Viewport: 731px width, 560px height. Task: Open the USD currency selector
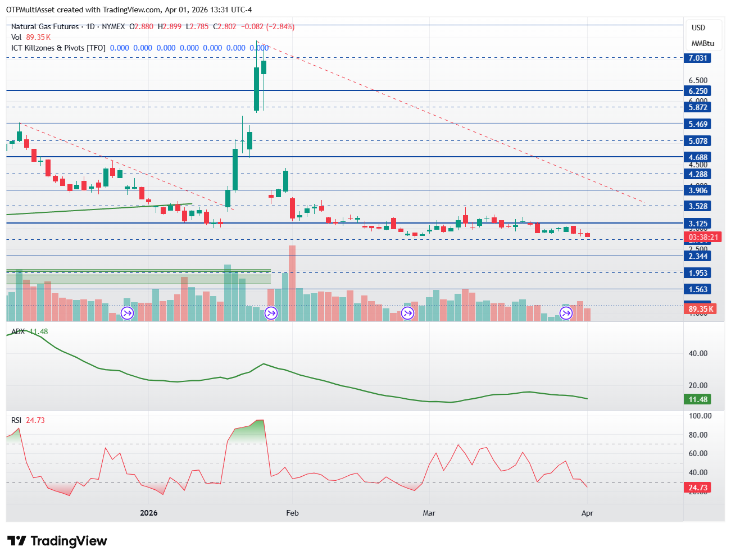[x=698, y=28]
